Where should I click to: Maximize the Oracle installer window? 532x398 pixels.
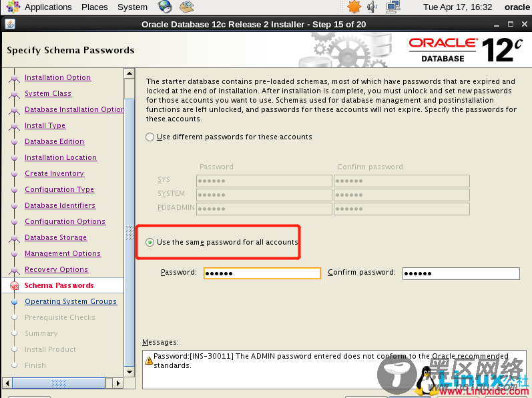coord(510,24)
